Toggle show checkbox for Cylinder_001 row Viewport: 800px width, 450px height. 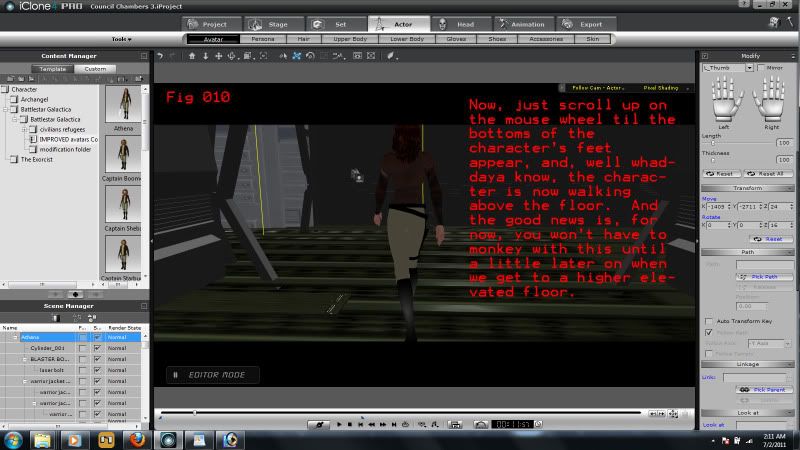tap(97, 348)
